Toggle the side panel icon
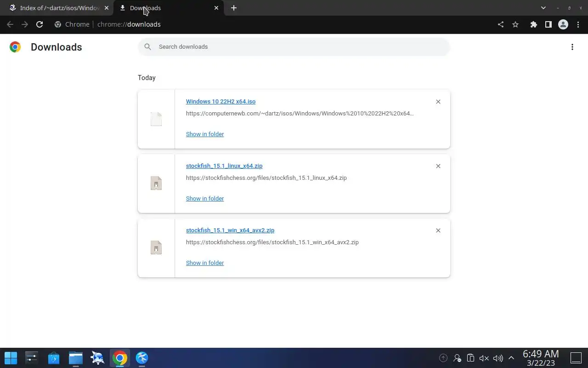This screenshot has width=588, height=368. pos(548,24)
